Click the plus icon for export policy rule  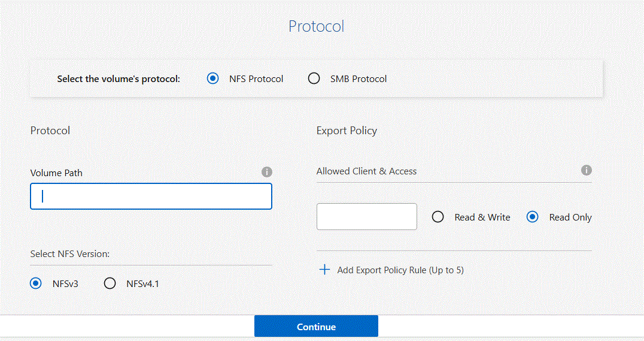point(324,270)
